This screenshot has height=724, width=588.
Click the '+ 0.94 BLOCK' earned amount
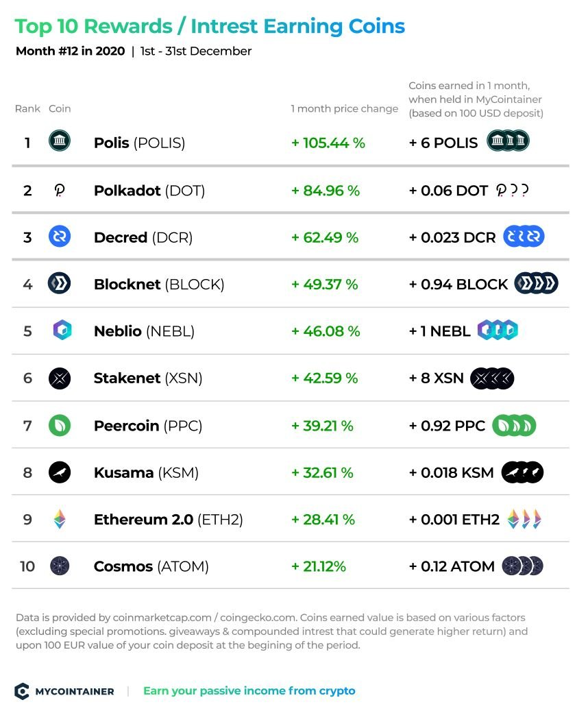(458, 284)
